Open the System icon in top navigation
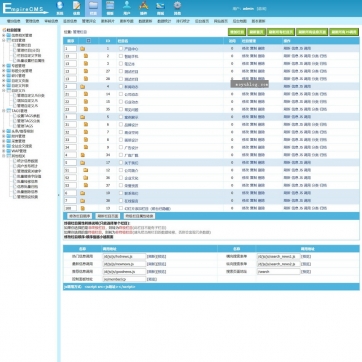Viewport: 362px width, 362px height. point(60,8)
